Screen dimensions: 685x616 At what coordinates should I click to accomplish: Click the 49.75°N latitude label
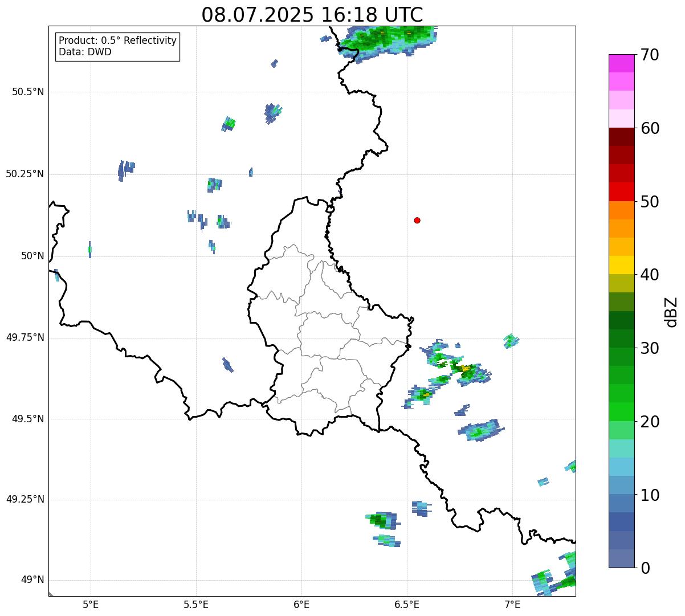[25, 337]
